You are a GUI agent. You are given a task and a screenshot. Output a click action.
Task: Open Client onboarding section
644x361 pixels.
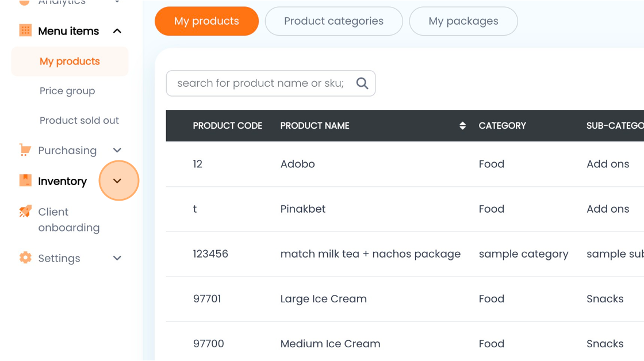(x=69, y=220)
